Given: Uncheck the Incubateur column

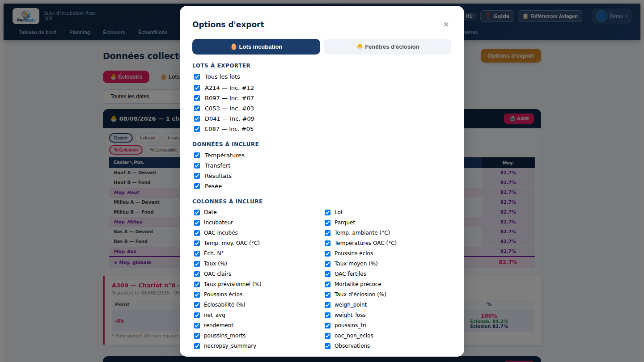Looking at the screenshot, I should [x=197, y=223].
